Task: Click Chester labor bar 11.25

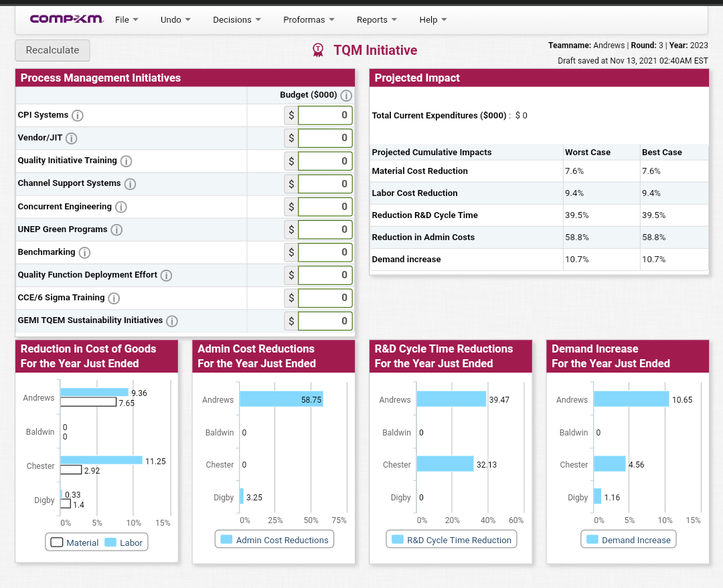Action: (x=102, y=460)
